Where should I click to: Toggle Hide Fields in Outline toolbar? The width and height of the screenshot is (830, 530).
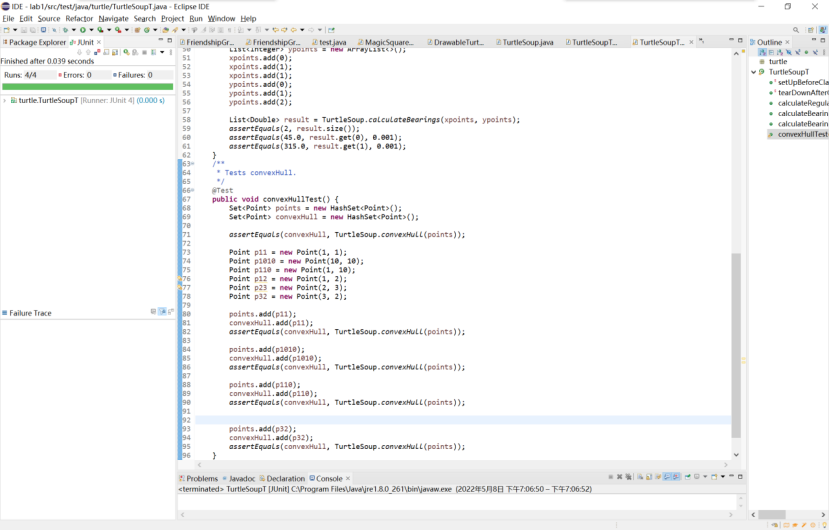point(789,52)
